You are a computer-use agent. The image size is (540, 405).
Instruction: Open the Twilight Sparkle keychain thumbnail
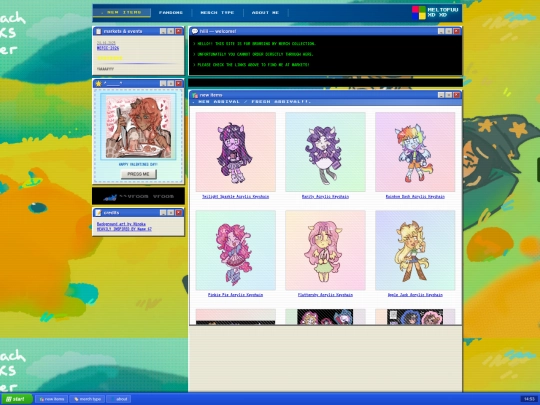(236, 152)
